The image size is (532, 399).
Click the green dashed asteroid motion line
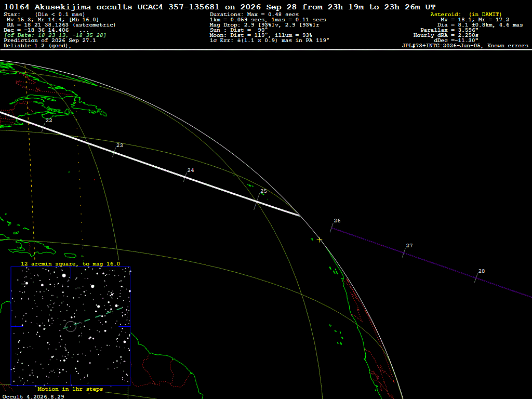(93, 318)
